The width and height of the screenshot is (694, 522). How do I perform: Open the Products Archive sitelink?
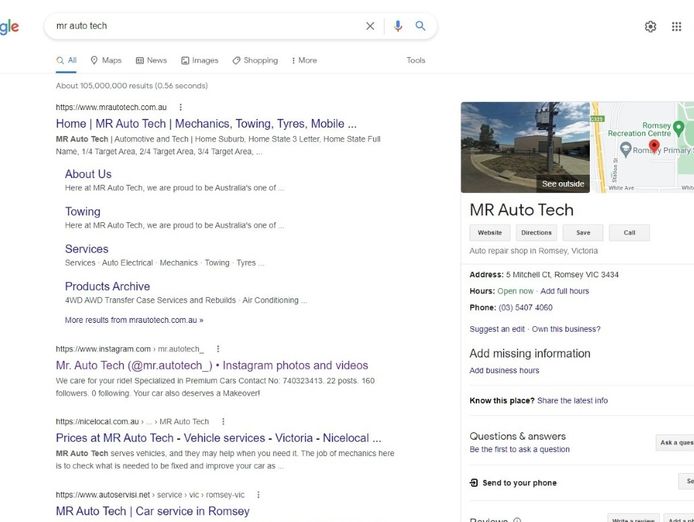pos(108,286)
